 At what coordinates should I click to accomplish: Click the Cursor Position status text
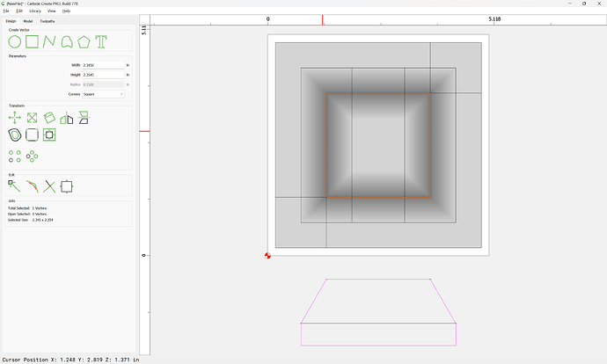coord(71,360)
